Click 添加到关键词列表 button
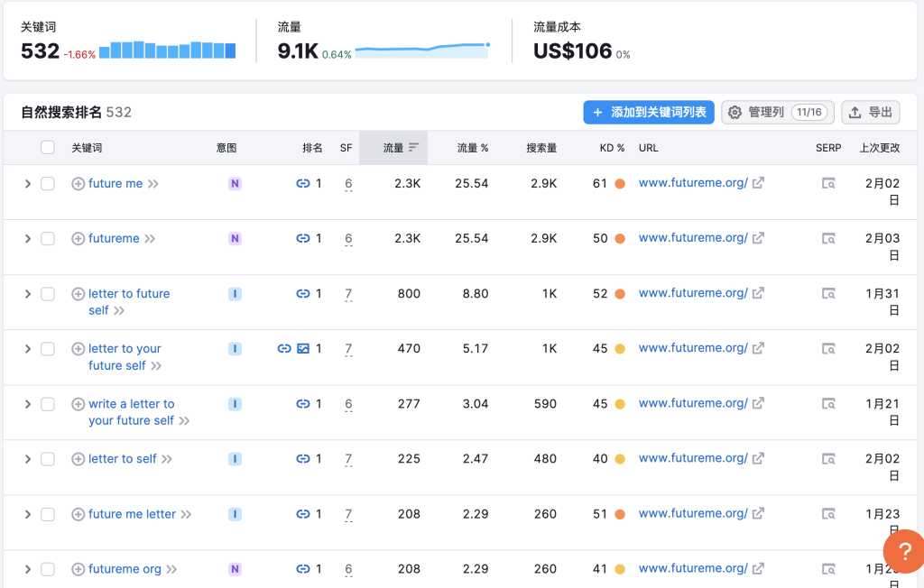 tap(649, 112)
